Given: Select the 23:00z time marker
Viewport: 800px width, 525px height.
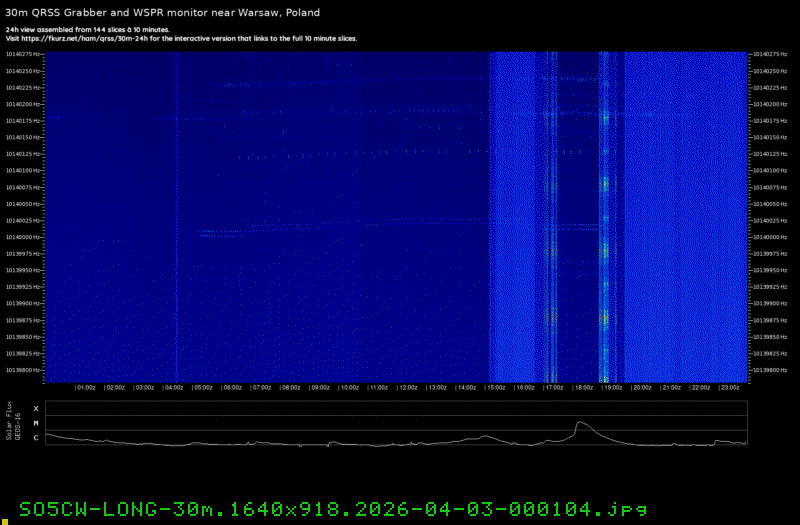Looking at the screenshot, I should (729, 387).
